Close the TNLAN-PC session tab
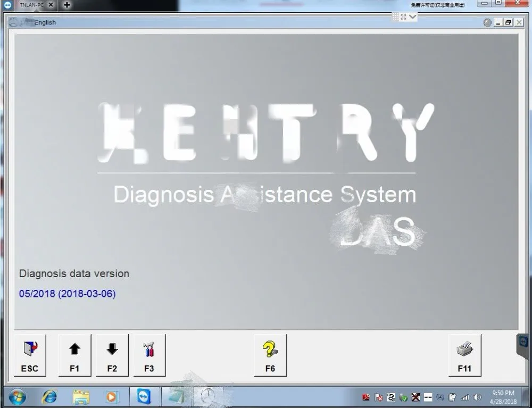The image size is (532, 408). click(x=51, y=5)
